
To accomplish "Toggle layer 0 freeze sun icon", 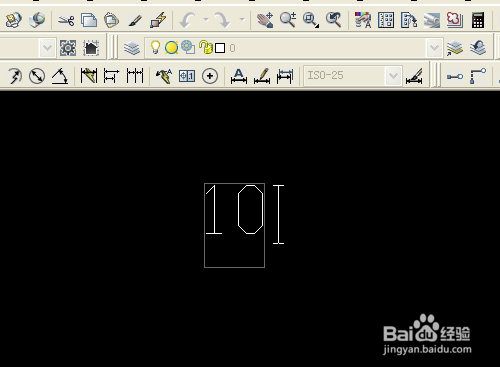I will coord(171,48).
